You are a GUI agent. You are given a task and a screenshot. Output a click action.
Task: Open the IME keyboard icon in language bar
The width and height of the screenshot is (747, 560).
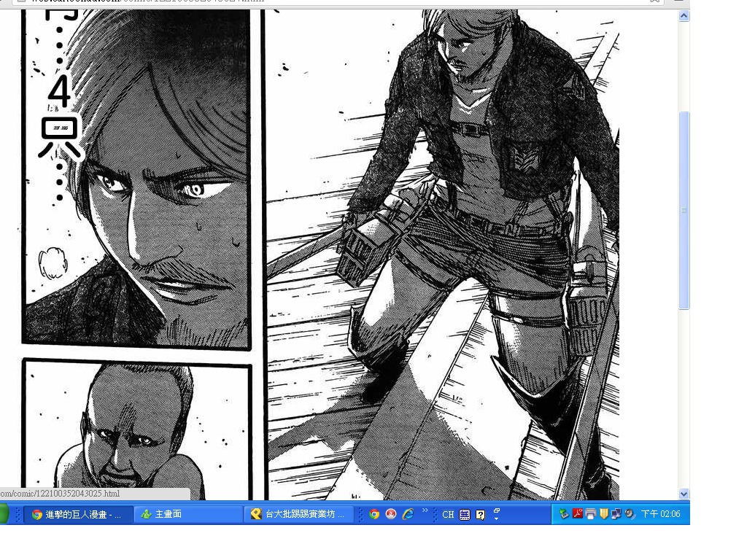click(465, 515)
